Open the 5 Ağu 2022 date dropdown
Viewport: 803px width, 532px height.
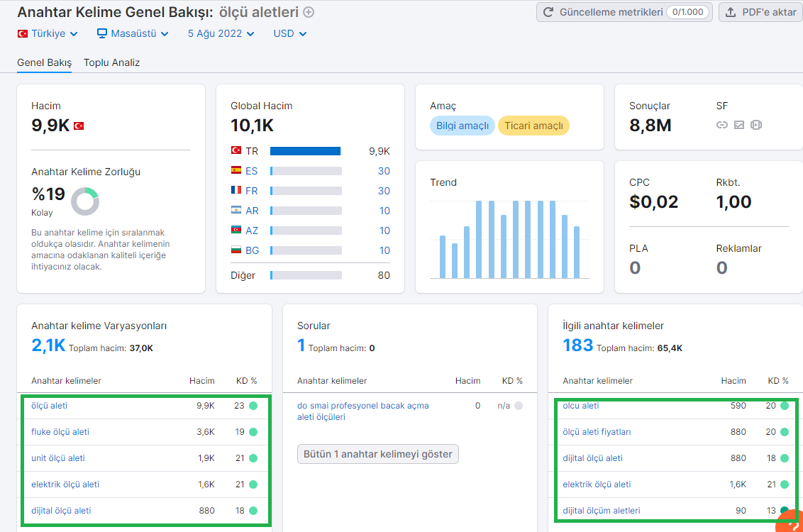pos(221,34)
